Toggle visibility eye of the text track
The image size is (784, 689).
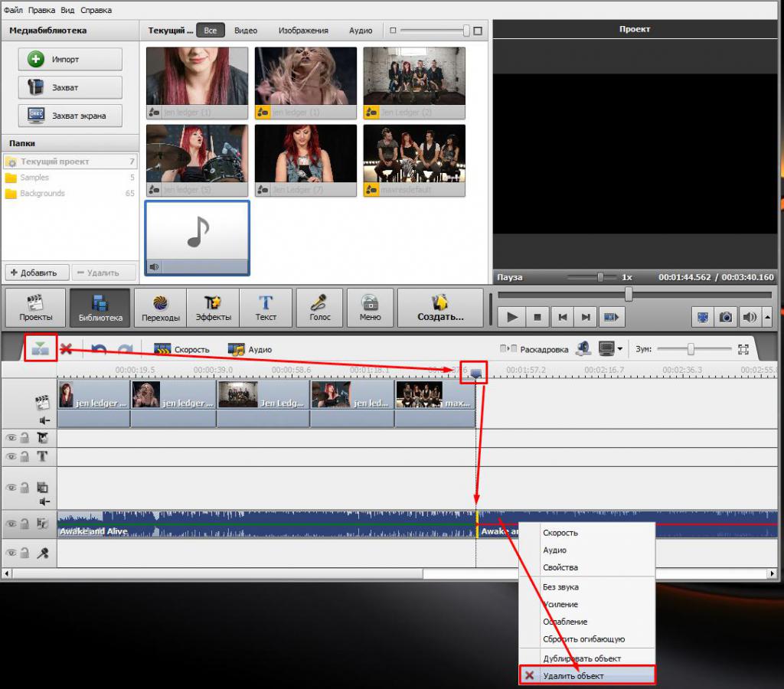click(11, 456)
